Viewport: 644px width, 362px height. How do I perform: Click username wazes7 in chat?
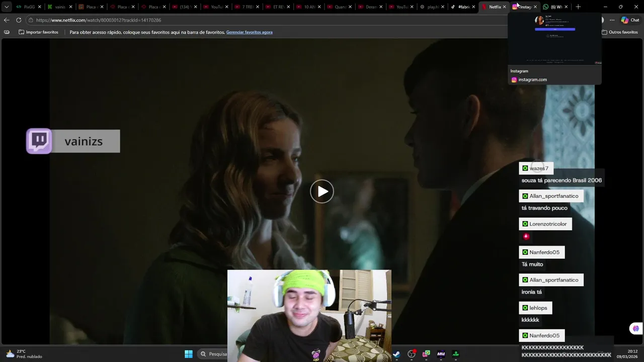tap(538, 168)
